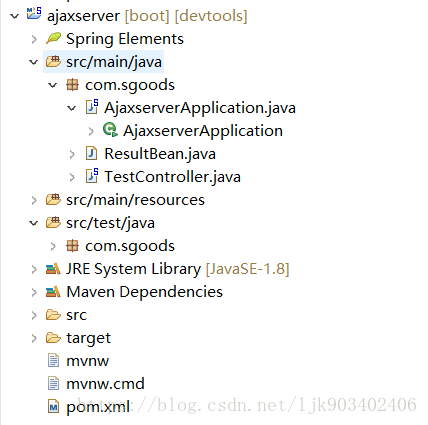Click the TestController.java file icon
This screenshot has height=425, width=428.
point(92,176)
